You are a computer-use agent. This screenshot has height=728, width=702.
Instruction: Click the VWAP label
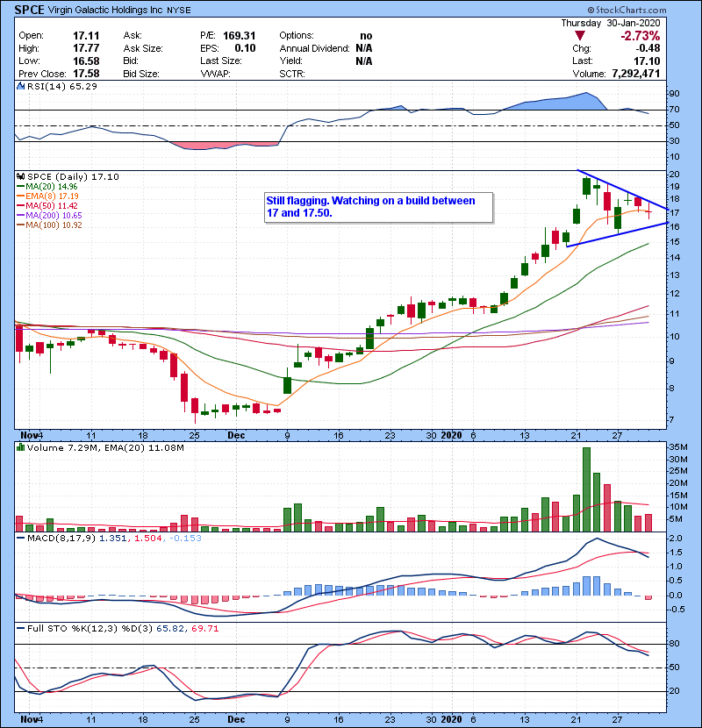point(215,74)
